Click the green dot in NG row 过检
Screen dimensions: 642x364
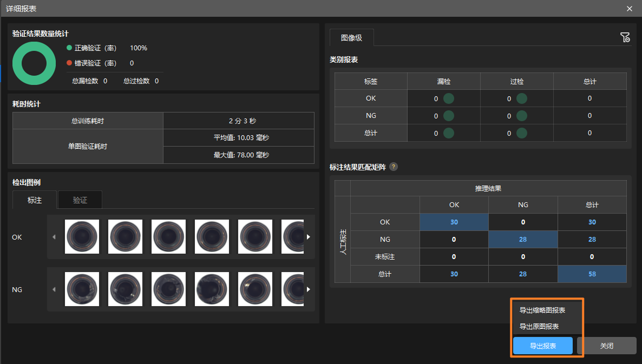point(522,116)
